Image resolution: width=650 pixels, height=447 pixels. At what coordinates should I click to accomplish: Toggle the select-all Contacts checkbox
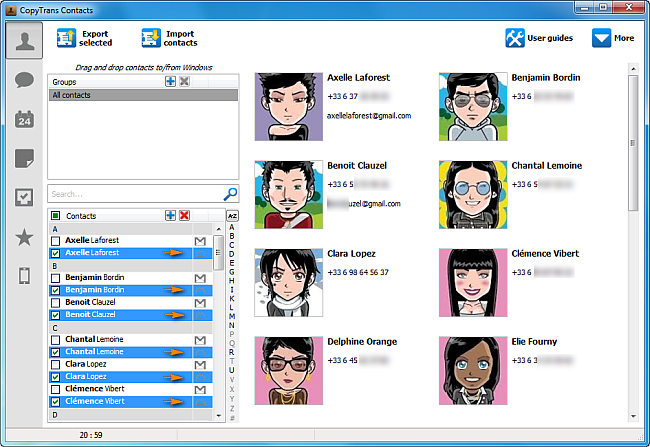55,215
